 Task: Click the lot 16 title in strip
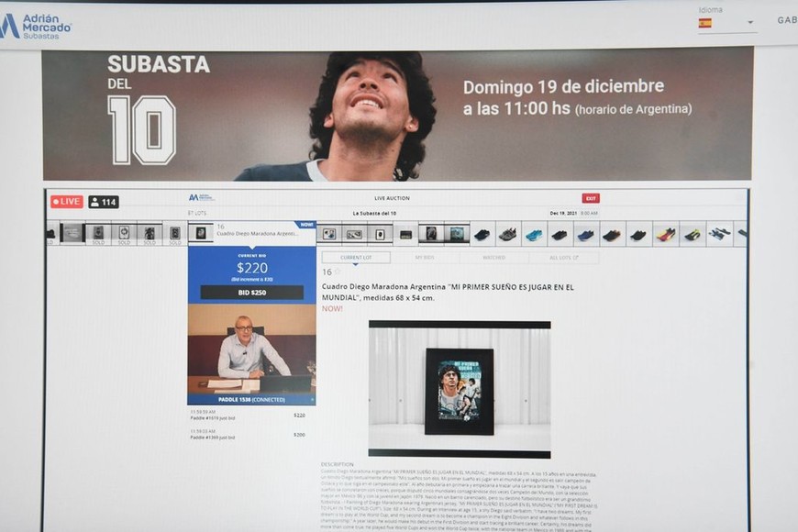(x=257, y=234)
